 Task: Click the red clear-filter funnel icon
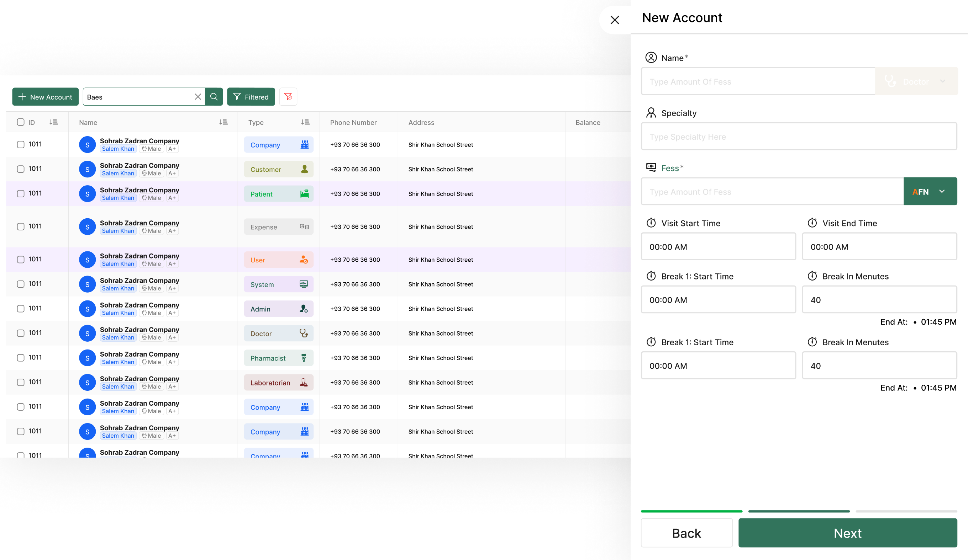coord(288,97)
